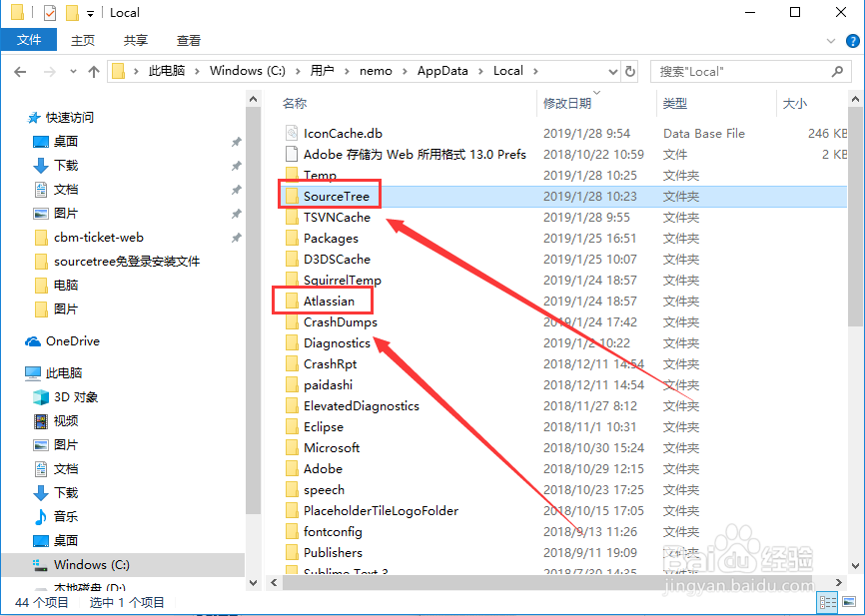Open Windows (C:) from the breadcrumb bar
This screenshot has width=865, height=616.
click(x=246, y=71)
